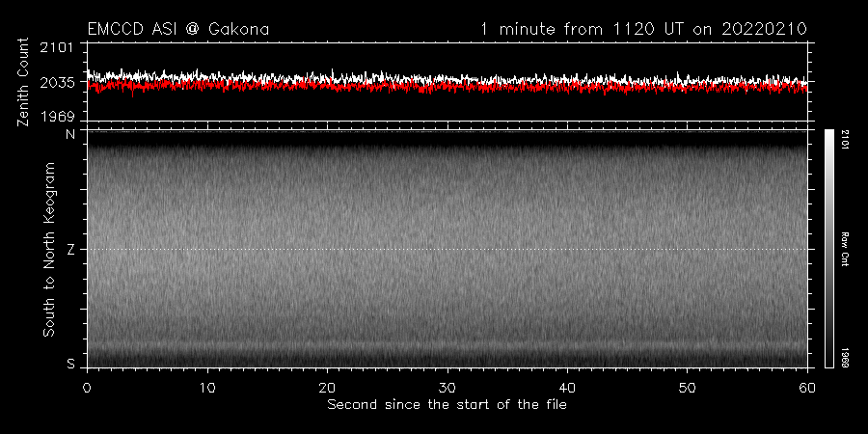Click the dotted zenith line across the keogram
Screen dimensions: 868x434
pos(448,249)
